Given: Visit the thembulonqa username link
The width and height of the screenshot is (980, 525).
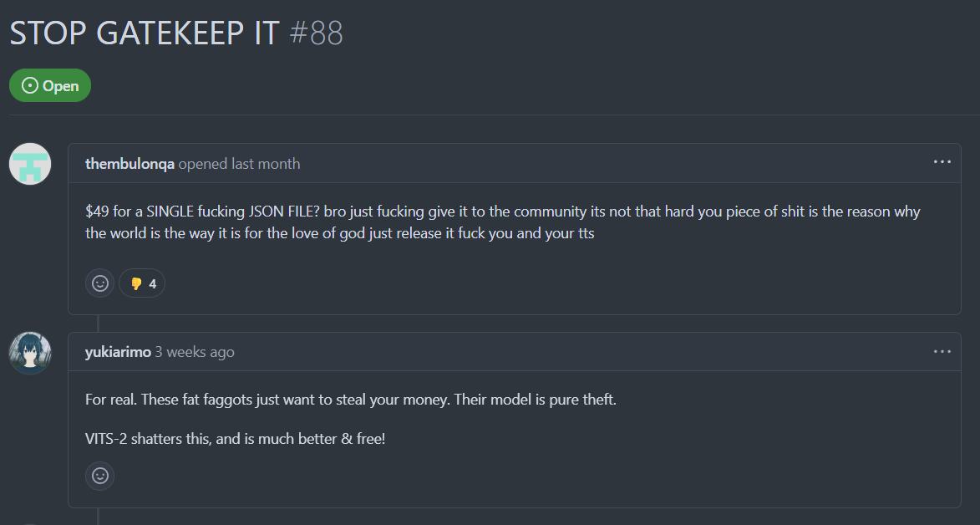Looking at the screenshot, I should [x=130, y=164].
